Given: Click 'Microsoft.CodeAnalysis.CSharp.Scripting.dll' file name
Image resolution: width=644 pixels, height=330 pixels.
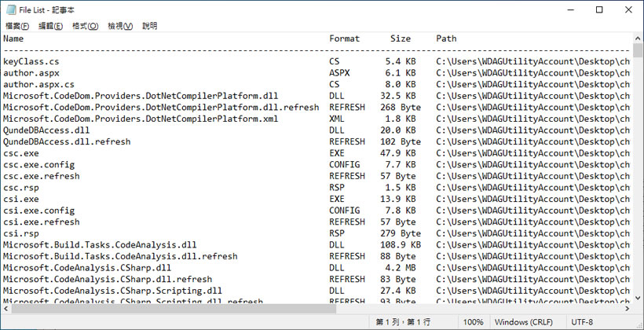Looking at the screenshot, I should (x=112, y=291).
